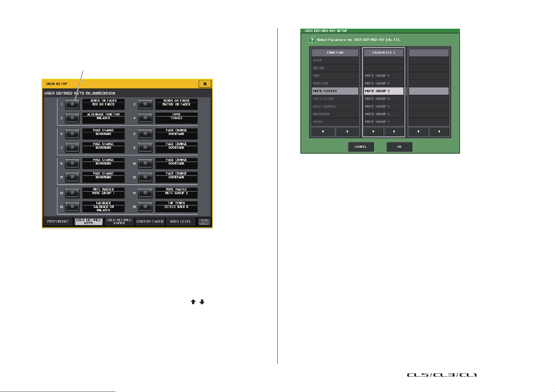Close the USER SETUP window

click(205, 84)
